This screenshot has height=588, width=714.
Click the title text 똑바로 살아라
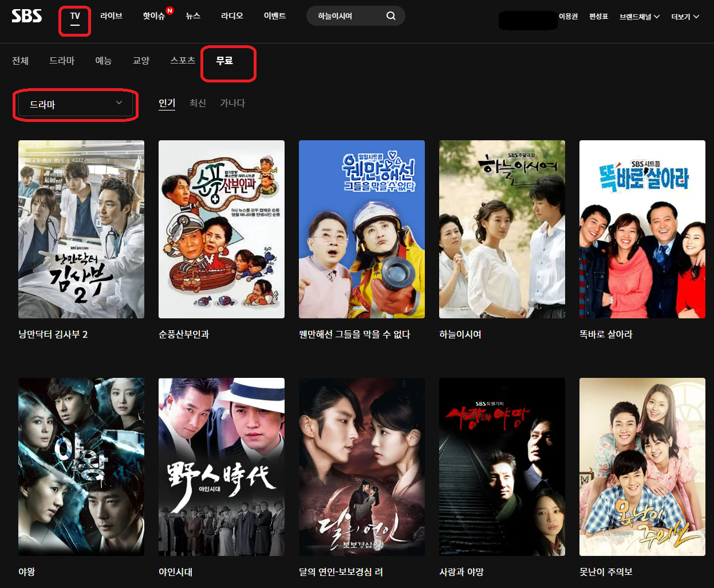[606, 334]
